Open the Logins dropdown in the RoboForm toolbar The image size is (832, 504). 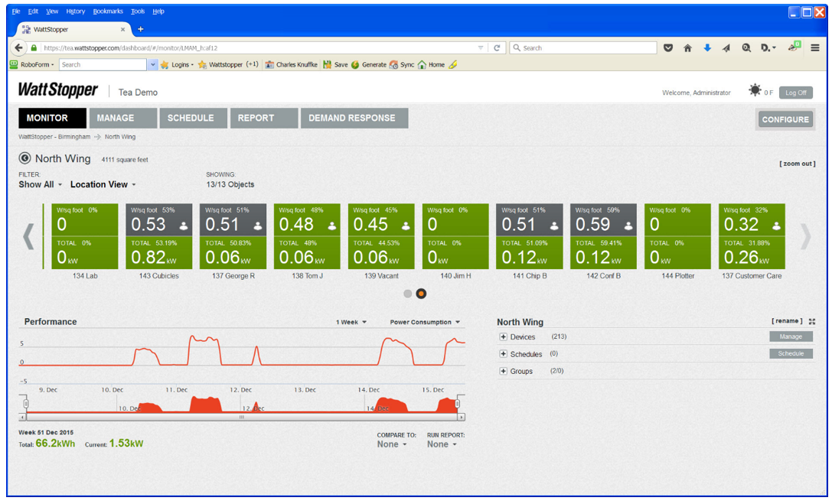point(178,65)
